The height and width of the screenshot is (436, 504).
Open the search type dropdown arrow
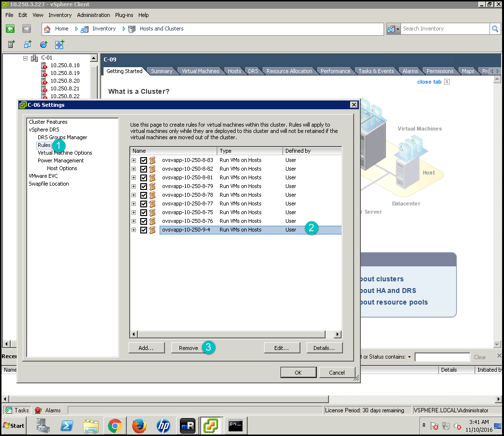pyautogui.click(x=398, y=29)
